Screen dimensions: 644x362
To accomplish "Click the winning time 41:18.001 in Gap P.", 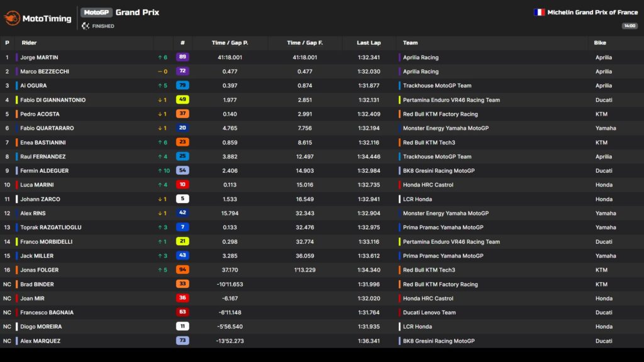I will click(230, 57).
